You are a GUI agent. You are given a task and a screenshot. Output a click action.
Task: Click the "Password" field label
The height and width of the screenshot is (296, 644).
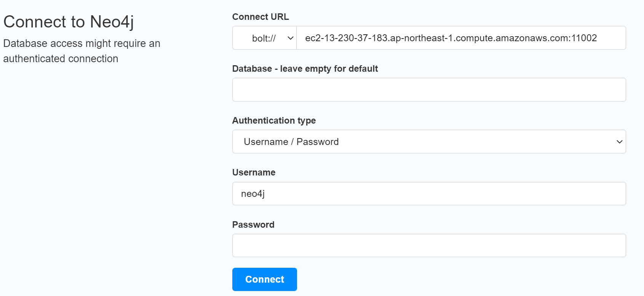[253, 225]
